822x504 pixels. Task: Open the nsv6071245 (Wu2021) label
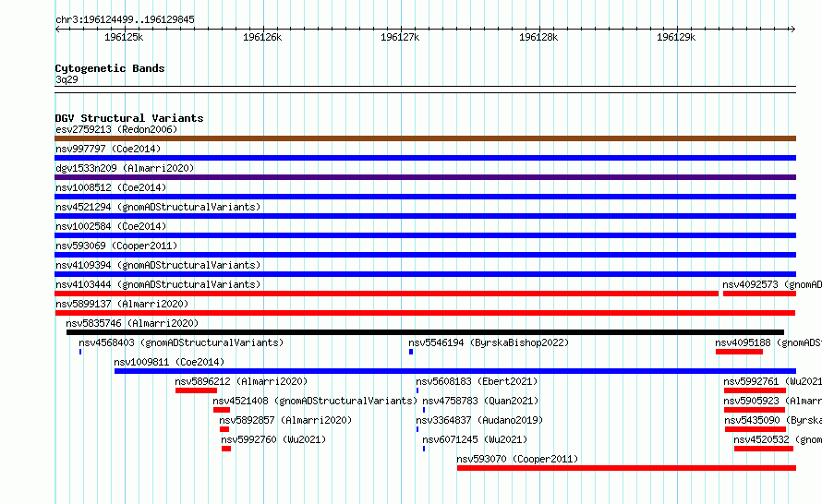[x=475, y=439]
